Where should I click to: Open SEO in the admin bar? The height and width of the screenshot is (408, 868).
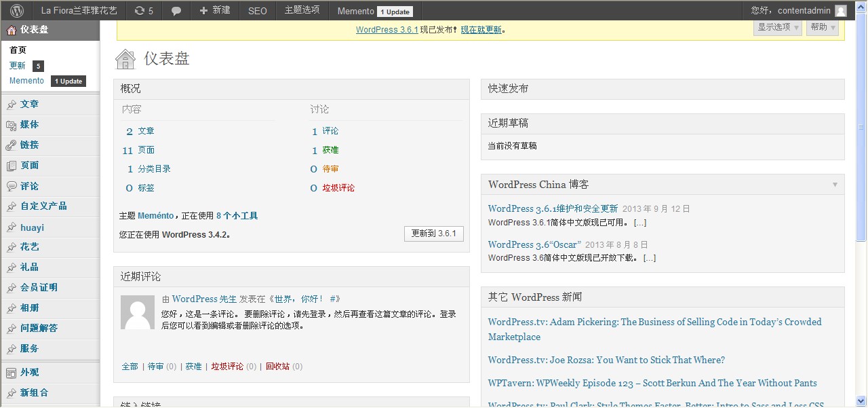coord(258,10)
